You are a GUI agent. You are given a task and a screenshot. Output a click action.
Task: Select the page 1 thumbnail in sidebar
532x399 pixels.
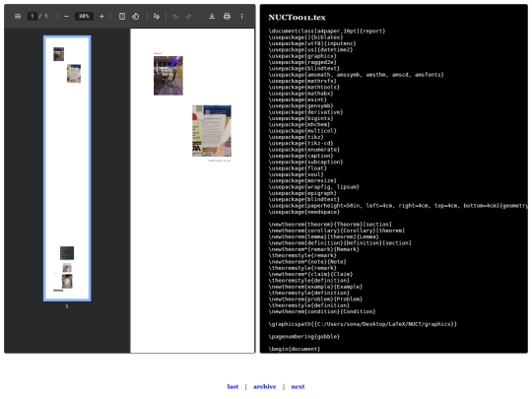pos(67,168)
